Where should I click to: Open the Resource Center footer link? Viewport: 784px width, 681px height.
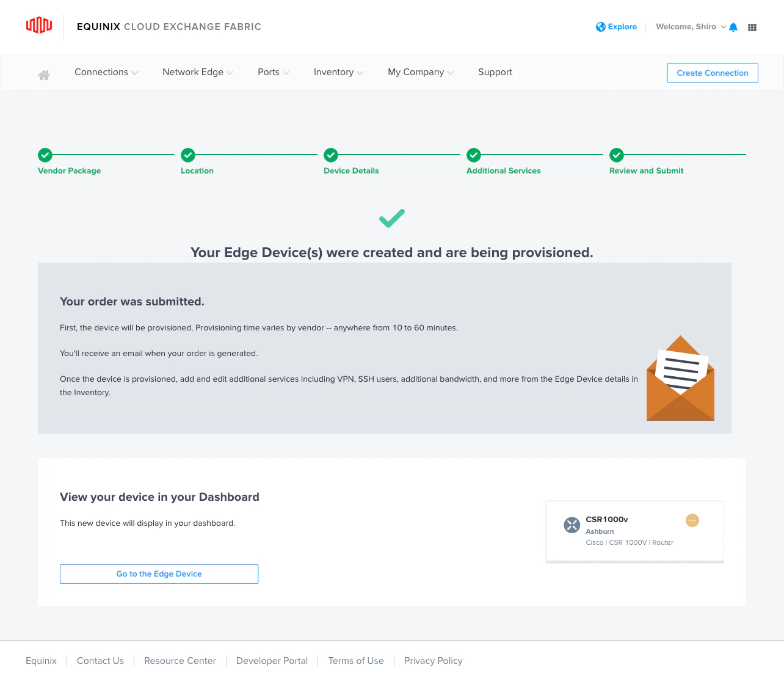180,661
